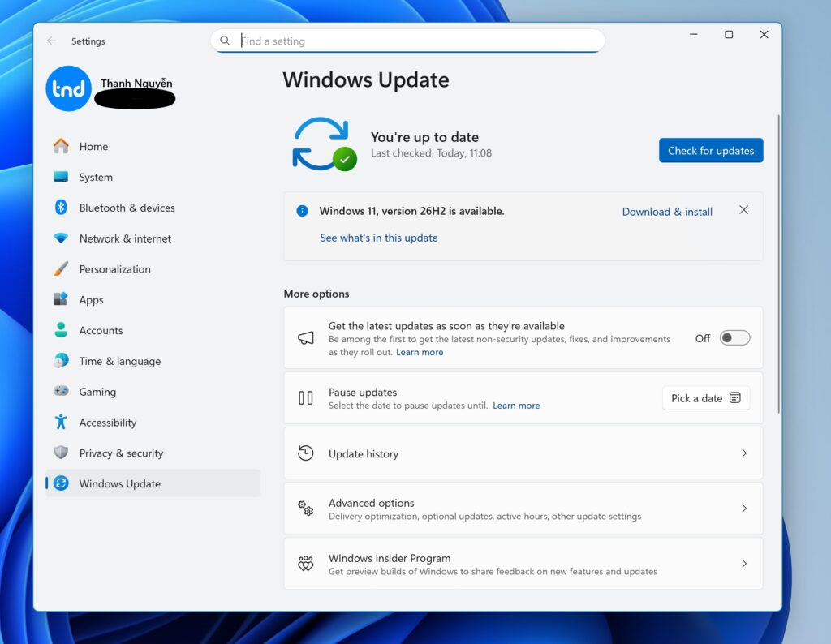This screenshot has width=831, height=644.
Task: Click the Accounts person icon
Action: pyautogui.click(x=61, y=330)
